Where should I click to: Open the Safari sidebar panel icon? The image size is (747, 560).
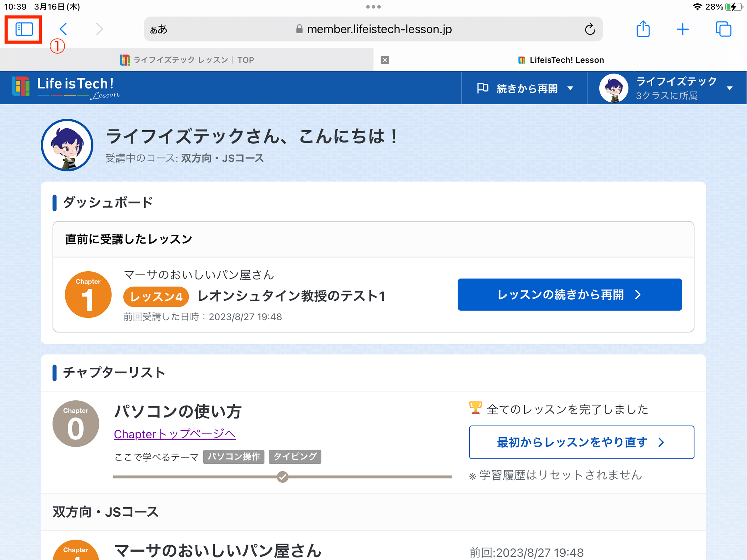(x=24, y=29)
